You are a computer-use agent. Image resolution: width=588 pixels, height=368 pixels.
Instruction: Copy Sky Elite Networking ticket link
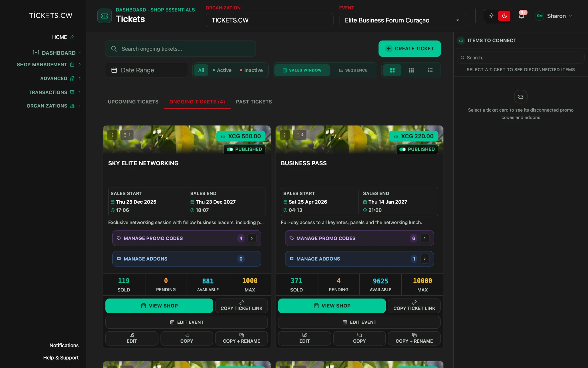241,306
